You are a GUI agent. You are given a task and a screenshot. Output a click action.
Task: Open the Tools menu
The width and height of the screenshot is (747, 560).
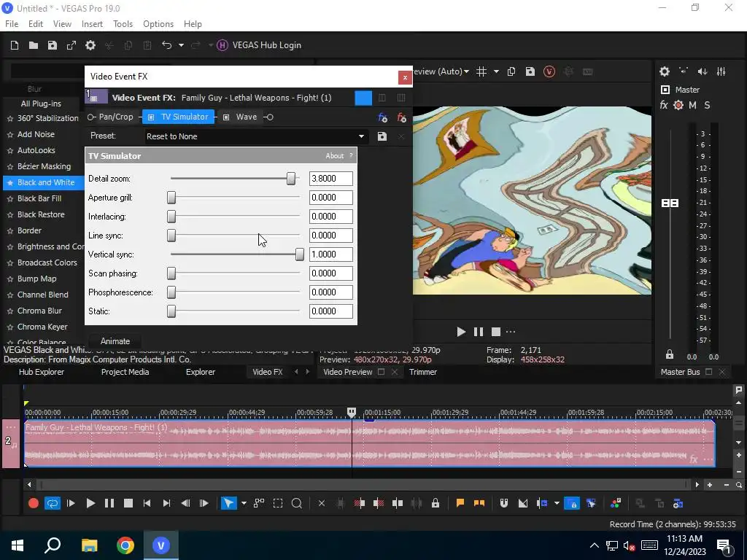tap(123, 24)
